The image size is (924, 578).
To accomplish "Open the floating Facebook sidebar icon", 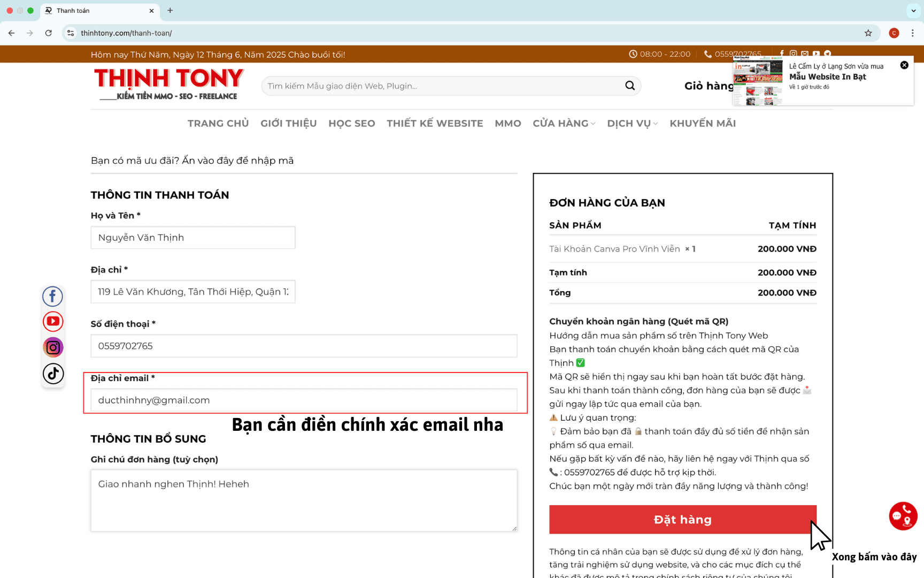I will (53, 296).
